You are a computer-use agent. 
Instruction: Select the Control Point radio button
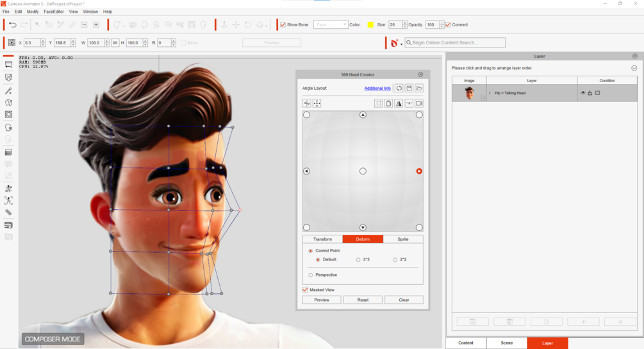pos(311,251)
